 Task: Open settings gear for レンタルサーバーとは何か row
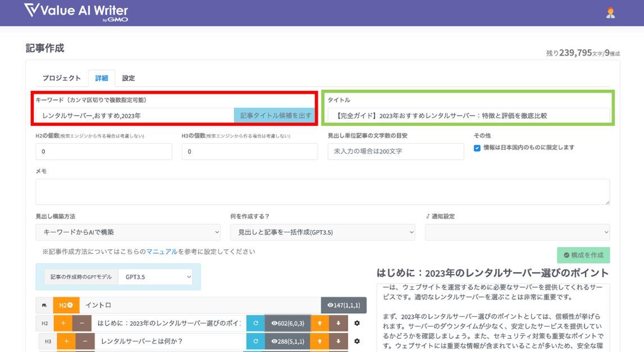click(357, 341)
